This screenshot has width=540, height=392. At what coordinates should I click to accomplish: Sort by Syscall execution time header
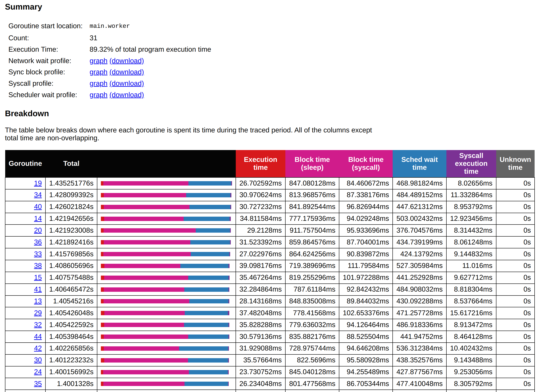(x=471, y=164)
